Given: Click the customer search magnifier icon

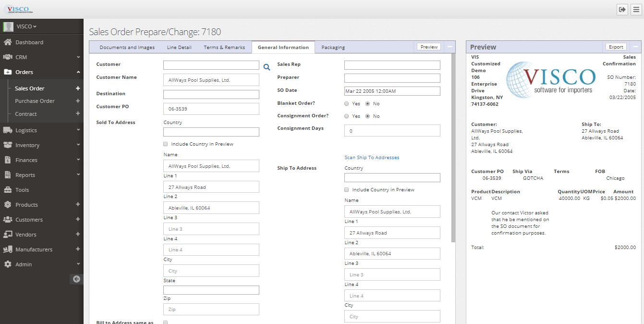Looking at the screenshot, I should 267,67.
